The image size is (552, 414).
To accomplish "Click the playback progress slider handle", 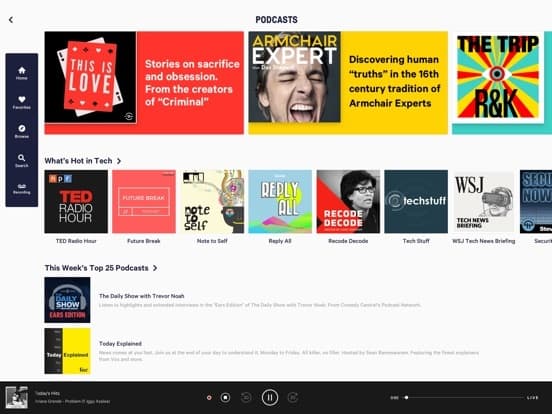I will (x=406, y=397).
